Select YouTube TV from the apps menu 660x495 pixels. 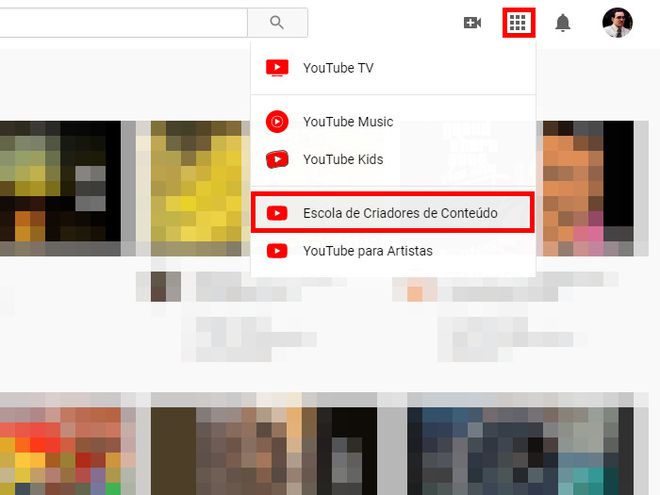(x=393, y=68)
